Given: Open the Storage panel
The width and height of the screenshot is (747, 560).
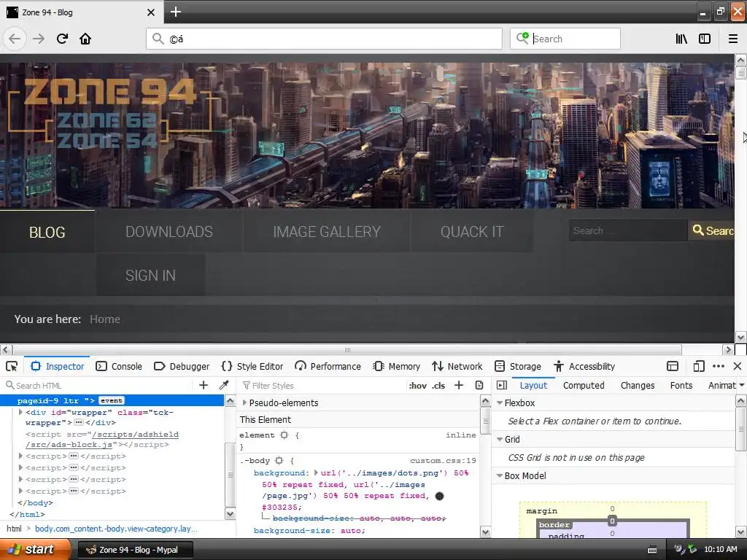Looking at the screenshot, I should 518,366.
